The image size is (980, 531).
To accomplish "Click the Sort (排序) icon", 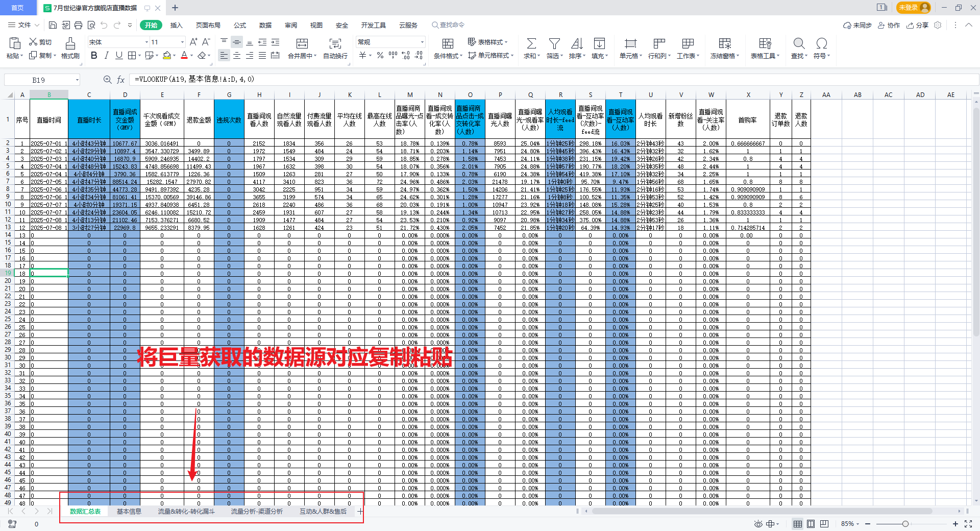I will point(577,44).
